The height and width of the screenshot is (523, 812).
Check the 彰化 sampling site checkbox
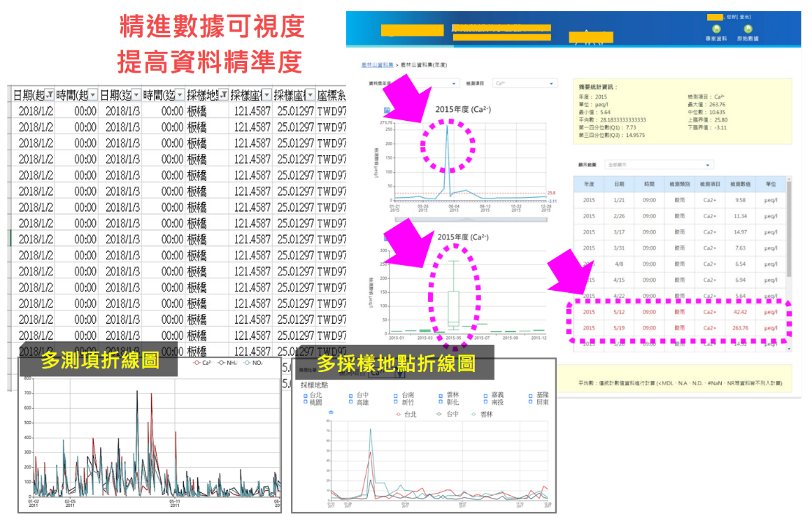coord(441,402)
